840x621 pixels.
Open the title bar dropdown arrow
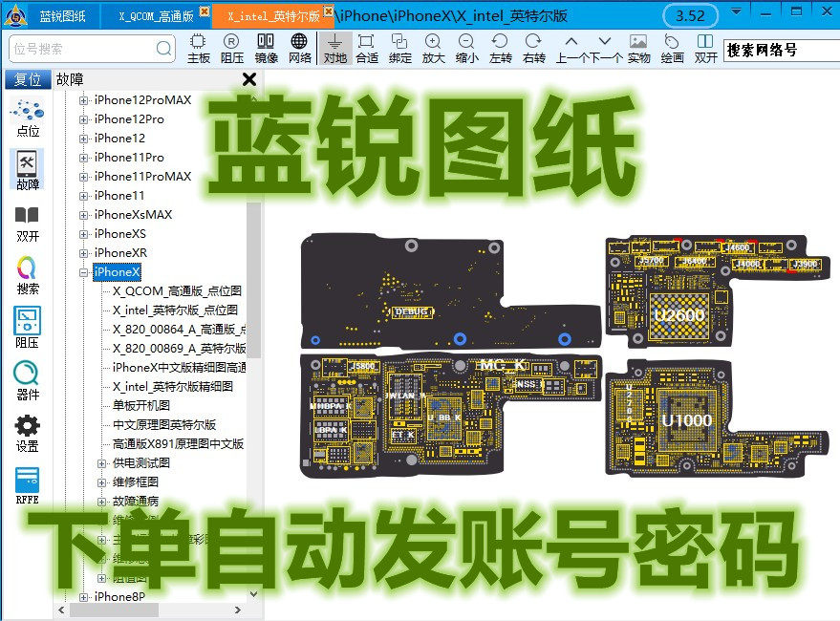coord(736,11)
